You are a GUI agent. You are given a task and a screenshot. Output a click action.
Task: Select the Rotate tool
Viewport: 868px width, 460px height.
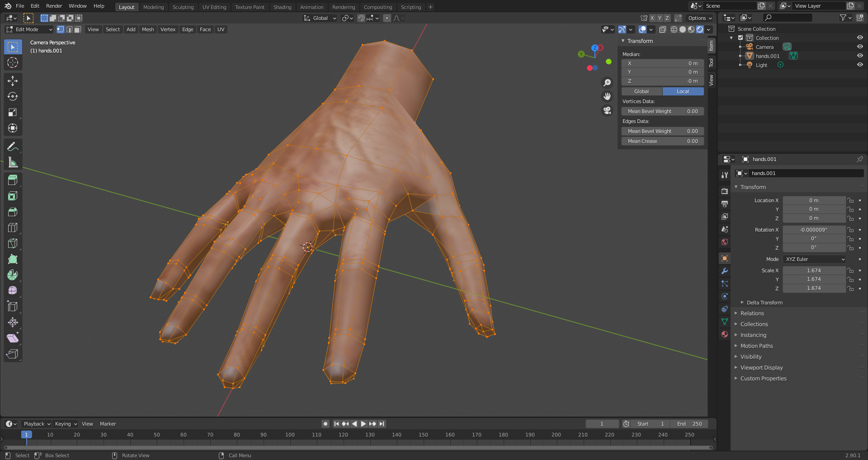(x=13, y=96)
